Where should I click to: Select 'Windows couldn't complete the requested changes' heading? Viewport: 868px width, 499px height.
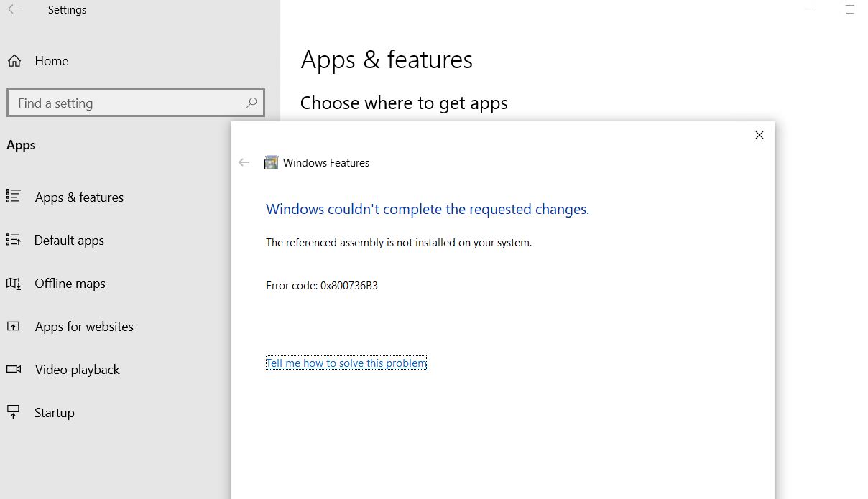pyautogui.click(x=428, y=209)
